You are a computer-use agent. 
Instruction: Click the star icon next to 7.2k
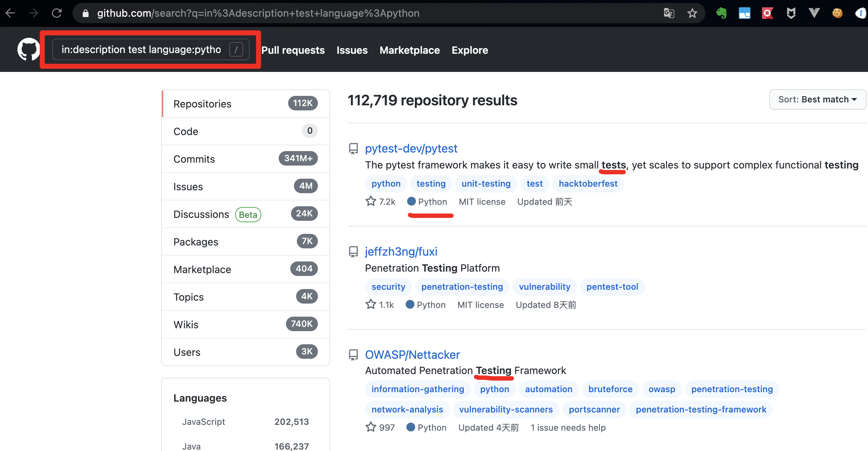(x=370, y=201)
